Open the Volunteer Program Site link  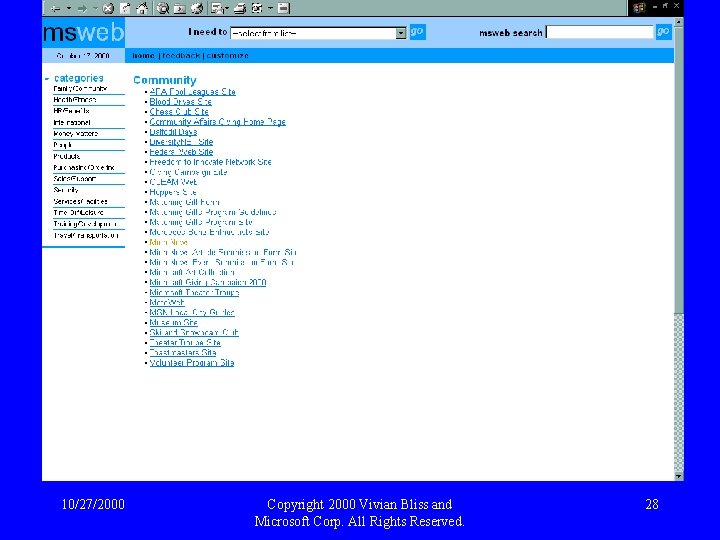click(192, 363)
